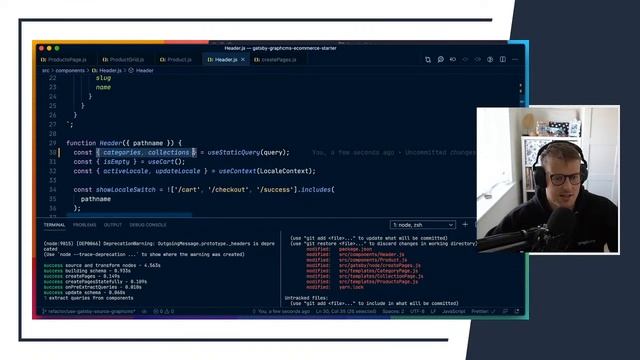Click 'pathname' on line 35
The image size is (640, 360).
coord(96,199)
